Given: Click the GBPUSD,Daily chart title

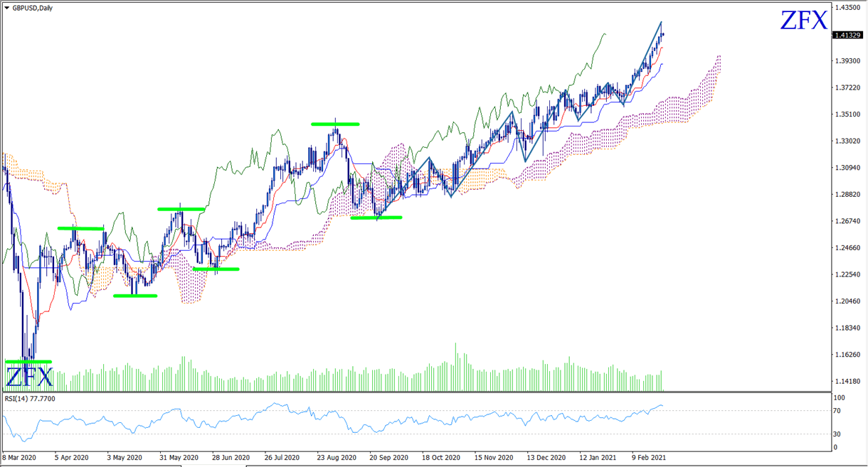Looking at the screenshot, I should (x=32, y=8).
